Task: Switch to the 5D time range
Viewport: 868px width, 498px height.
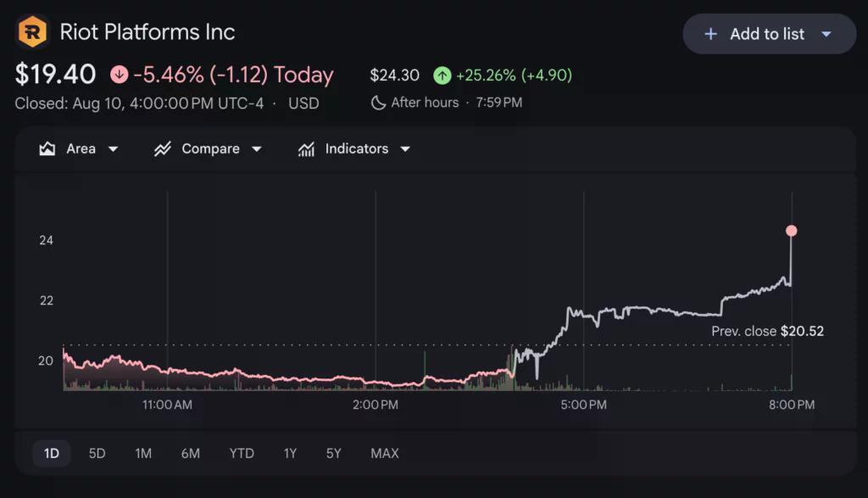Action: click(97, 453)
